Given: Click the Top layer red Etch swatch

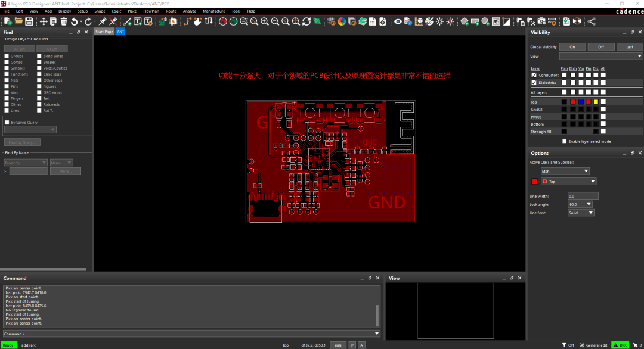Looking at the screenshot, I should click(573, 102).
